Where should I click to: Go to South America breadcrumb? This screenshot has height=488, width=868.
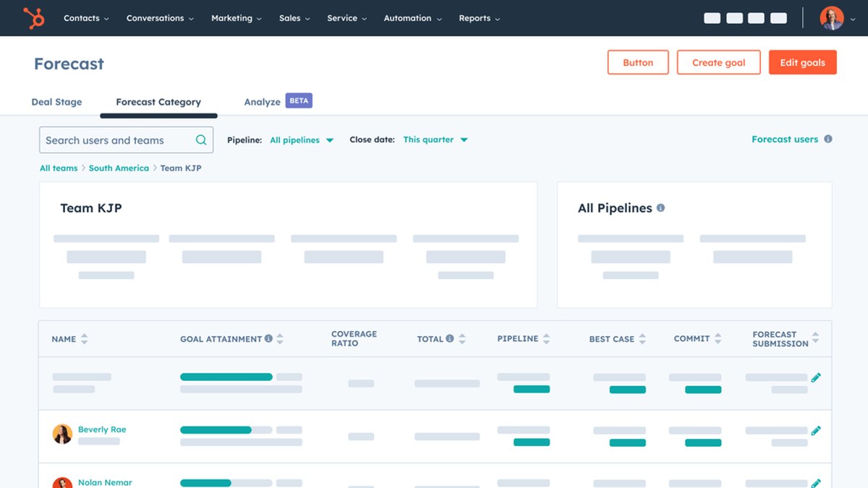tap(119, 168)
